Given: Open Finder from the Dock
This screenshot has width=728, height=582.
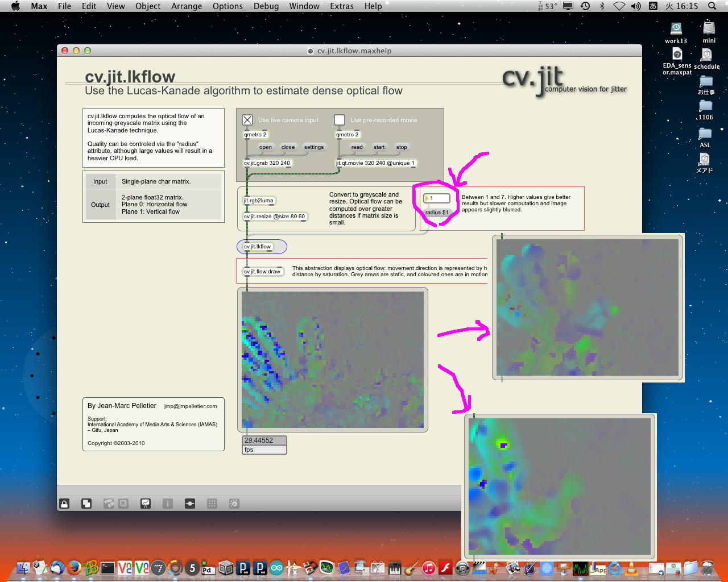Looking at the screenshot, I should click(x=23, y=567).
